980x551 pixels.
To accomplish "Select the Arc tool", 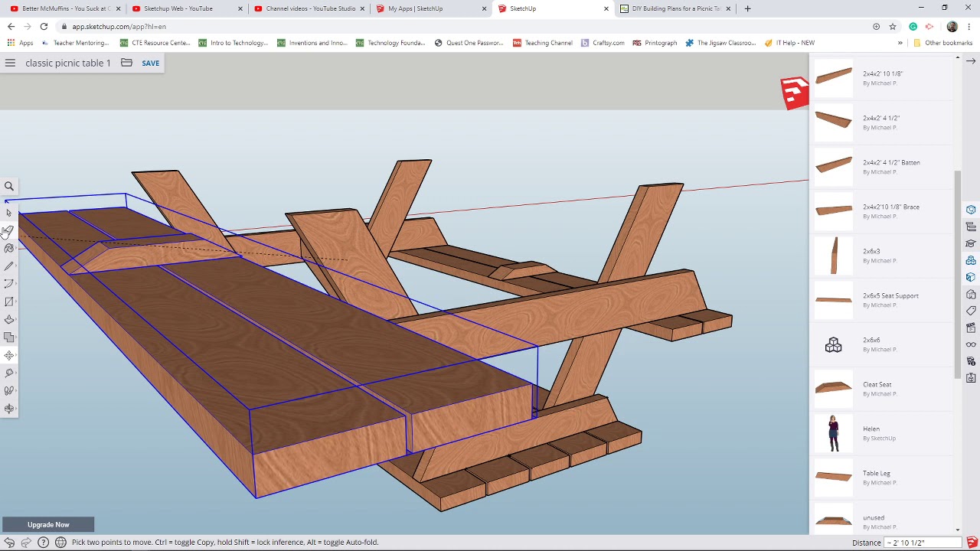I will tap(9, 284).
